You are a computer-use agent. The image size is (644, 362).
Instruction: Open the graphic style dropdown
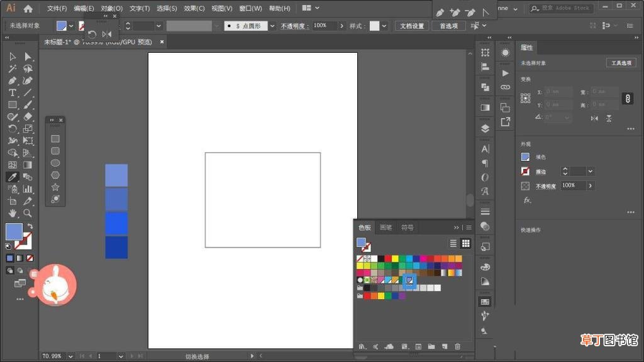tap(384, 26)
